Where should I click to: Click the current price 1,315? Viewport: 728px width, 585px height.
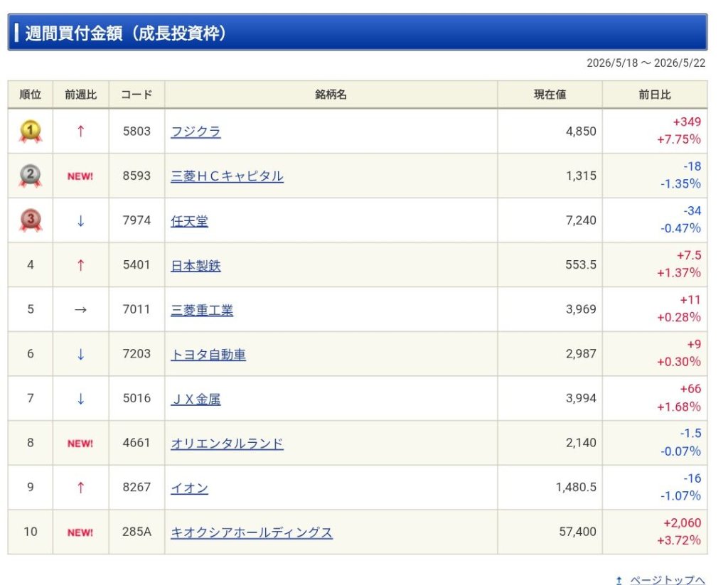click(x=581, y=176)
